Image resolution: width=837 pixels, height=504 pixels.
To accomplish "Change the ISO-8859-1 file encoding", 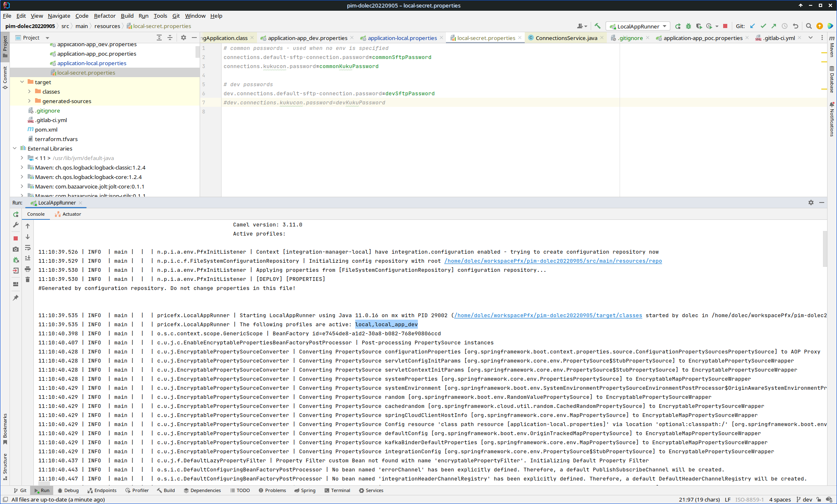I will point(749,499).
